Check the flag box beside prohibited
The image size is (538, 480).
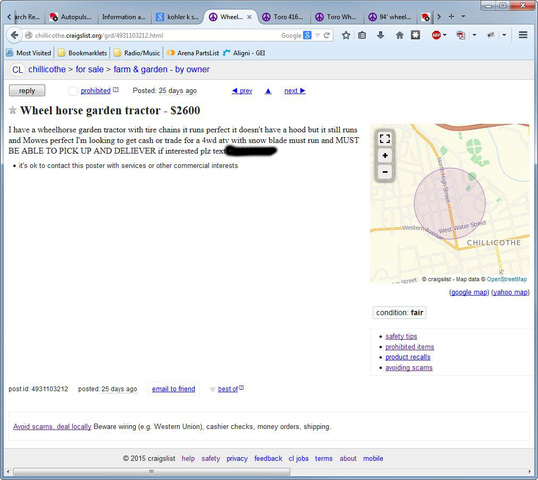pos(73,91)
